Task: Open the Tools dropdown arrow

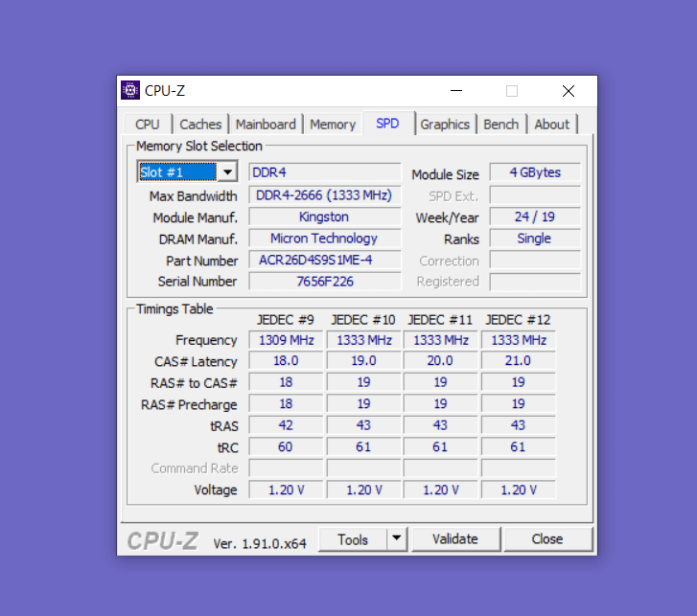Action: coord(397,538)
